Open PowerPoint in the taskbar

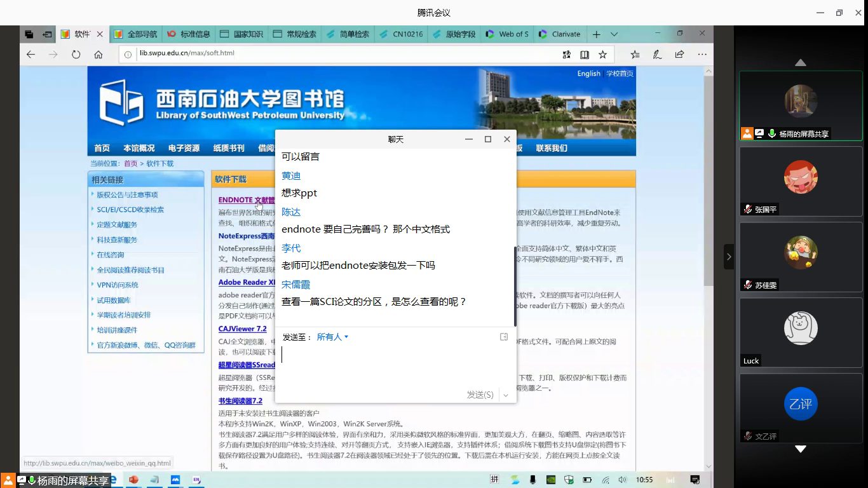[x=133, y=480]
